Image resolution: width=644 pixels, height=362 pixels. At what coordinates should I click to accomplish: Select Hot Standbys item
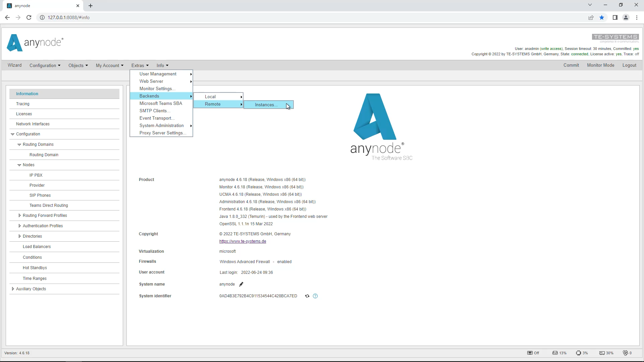tap(64, 268)
